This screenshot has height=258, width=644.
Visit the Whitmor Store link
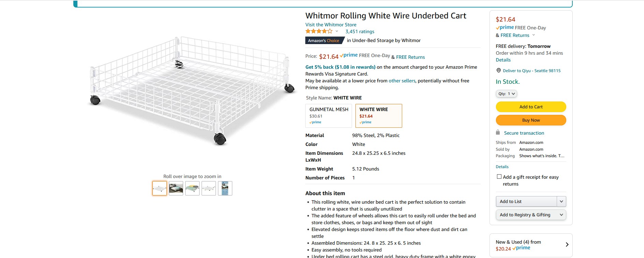331,25
